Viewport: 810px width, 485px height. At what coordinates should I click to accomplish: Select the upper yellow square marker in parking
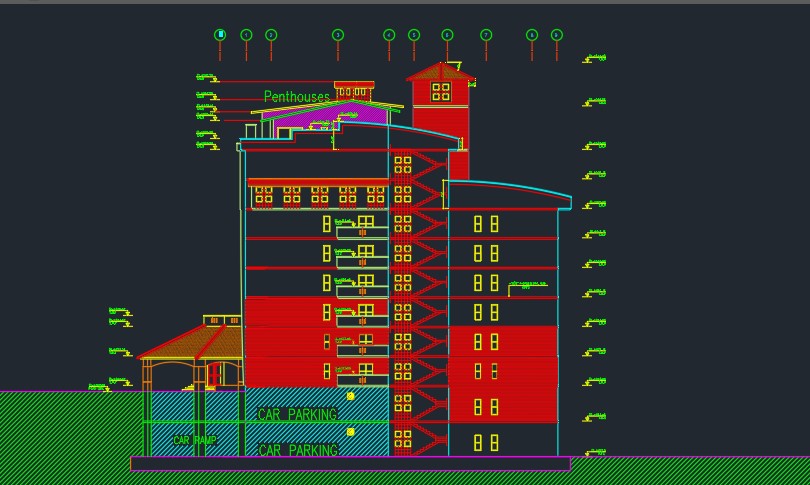(x=351, y=397)
